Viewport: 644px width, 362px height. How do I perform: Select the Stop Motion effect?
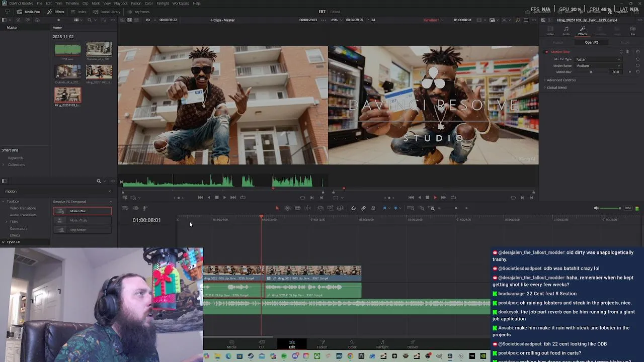[83, 230]
